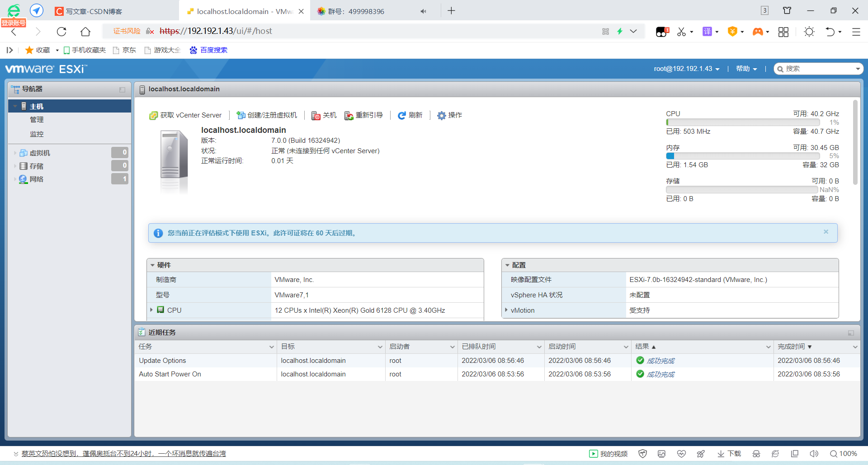The image size is (868, 465).
Task: Sort tasks by 启动时间 column
Action: point(562,347)
